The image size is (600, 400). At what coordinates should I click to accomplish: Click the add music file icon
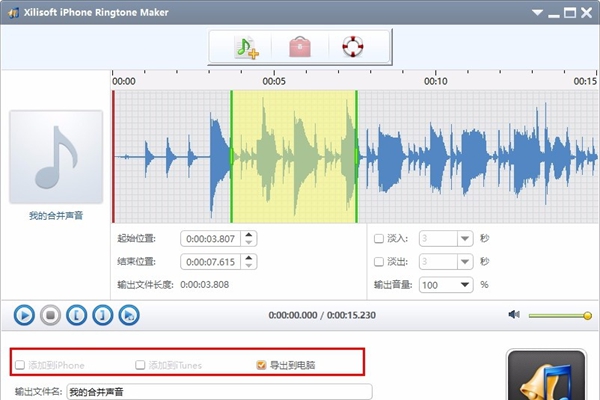pyautogui.click(x=246, y=47)
